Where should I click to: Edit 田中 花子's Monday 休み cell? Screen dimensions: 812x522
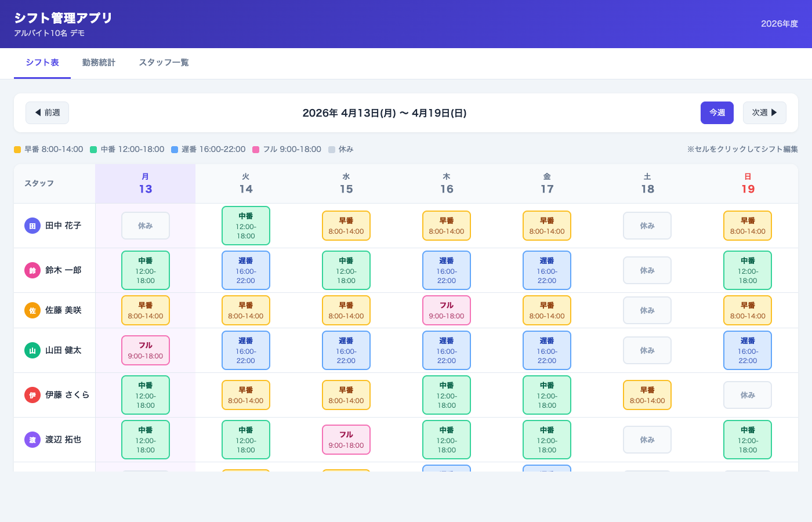(x=146, y=226)
